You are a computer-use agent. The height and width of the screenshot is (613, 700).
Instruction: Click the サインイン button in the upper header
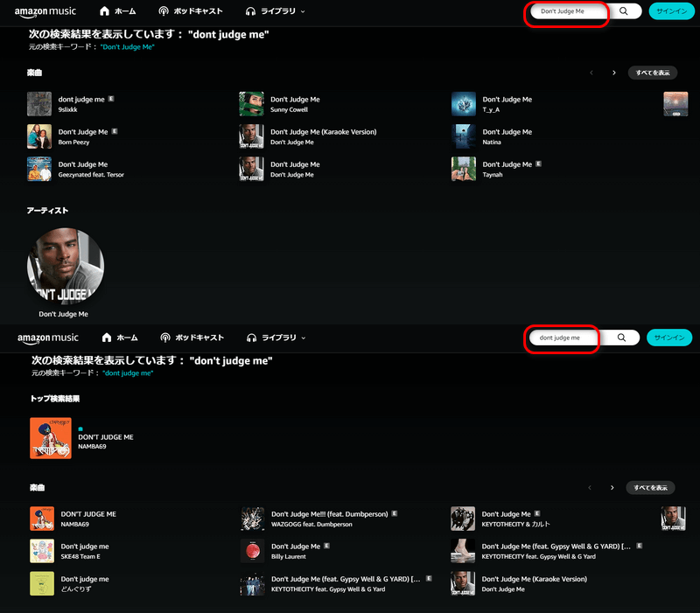coord(671,11)
